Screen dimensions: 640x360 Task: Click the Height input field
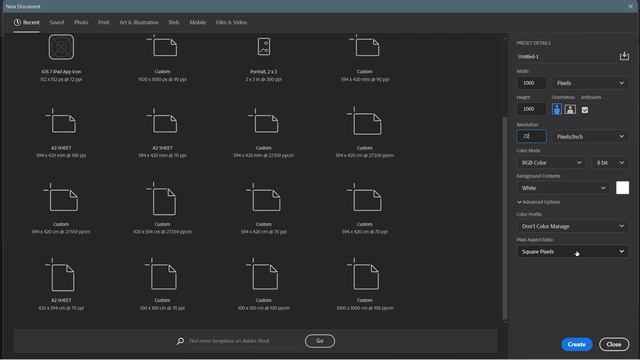(x=531, y=109)
